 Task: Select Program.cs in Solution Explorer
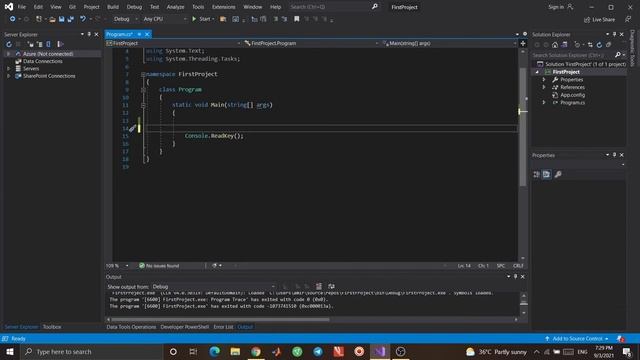pyautogui.click(x=572, y=103)
